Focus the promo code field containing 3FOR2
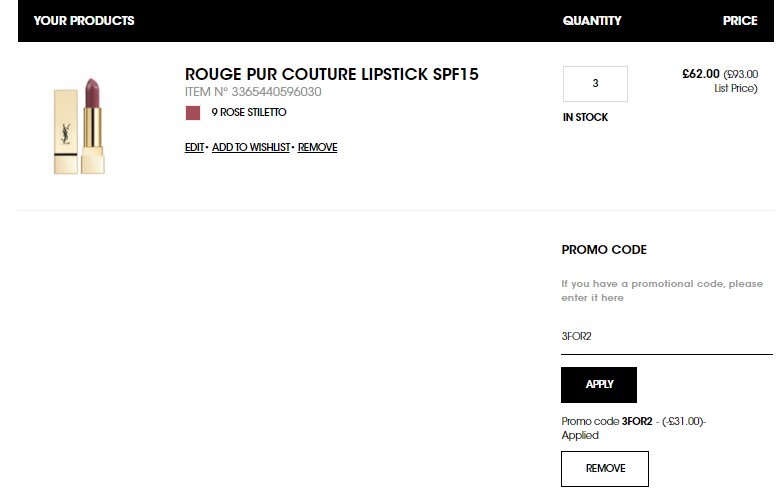This screenshot has height=494, width=784. 666,337
